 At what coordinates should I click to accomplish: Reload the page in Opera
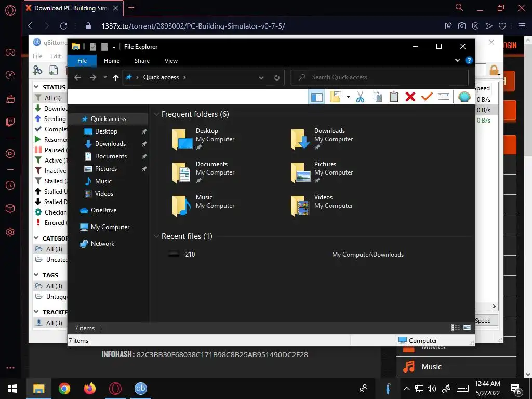click(63, 26)
